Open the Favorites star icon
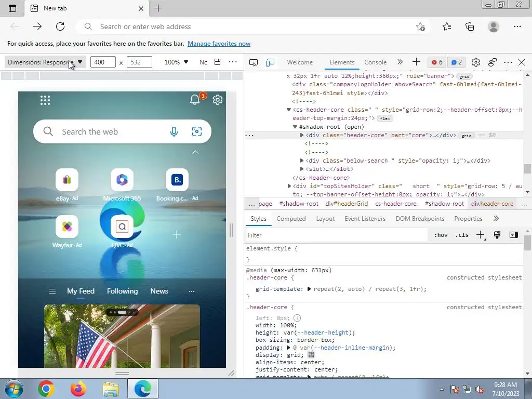 pyautogui.click(x=447, y=26)
